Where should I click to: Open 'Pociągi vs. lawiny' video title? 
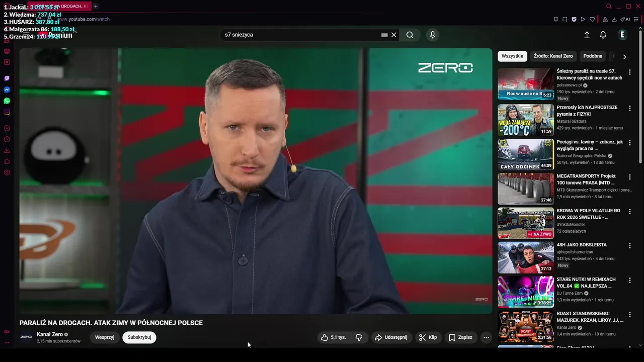590,145
